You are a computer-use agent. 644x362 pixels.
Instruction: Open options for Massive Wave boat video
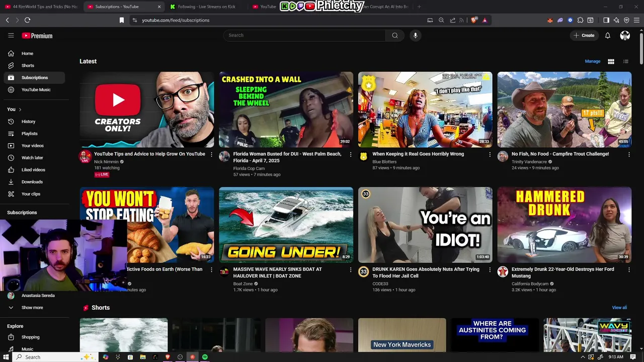tap(351, 270)
